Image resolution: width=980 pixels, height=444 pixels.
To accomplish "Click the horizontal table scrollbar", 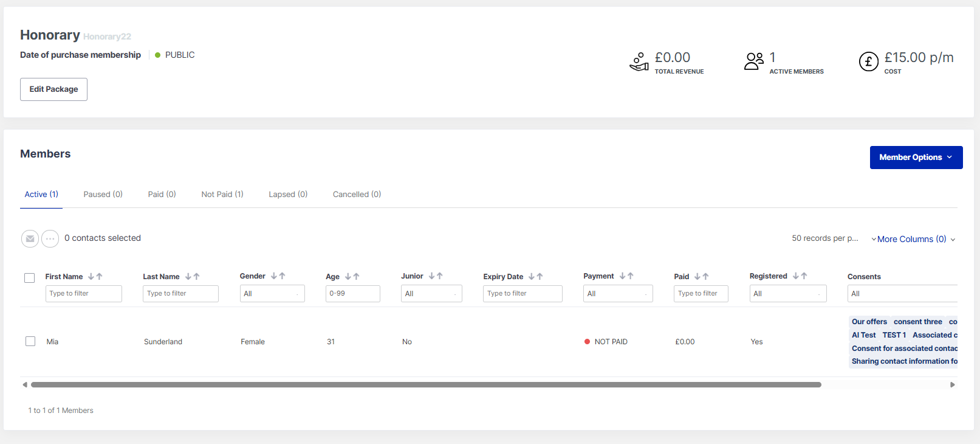I will [425, 384].
